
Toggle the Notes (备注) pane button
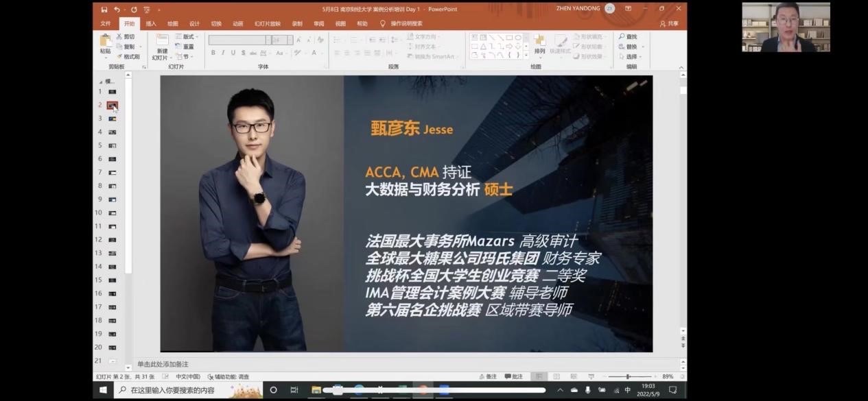(x=488, y=376)
